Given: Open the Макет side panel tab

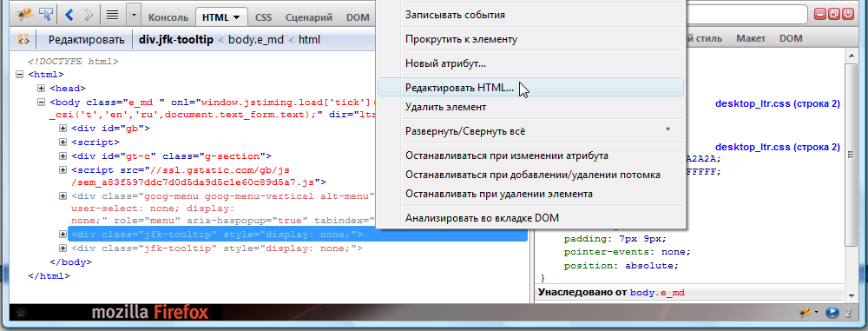Looking at the screenshot, I should click(751, 38).
